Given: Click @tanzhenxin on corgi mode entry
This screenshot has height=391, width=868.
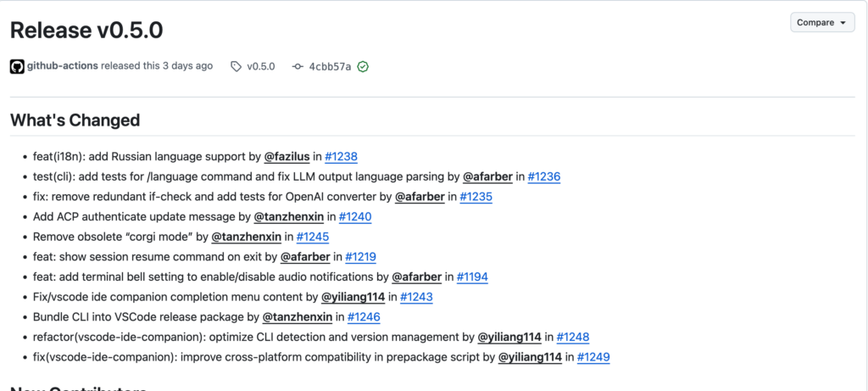Looking at the screenshot, I should pos(246,237).
